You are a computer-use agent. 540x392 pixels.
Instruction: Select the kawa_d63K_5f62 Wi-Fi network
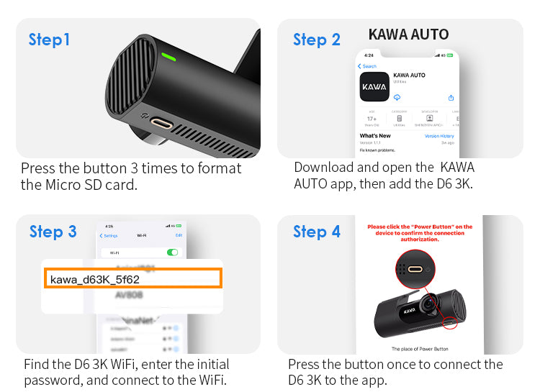coord(133,278)
